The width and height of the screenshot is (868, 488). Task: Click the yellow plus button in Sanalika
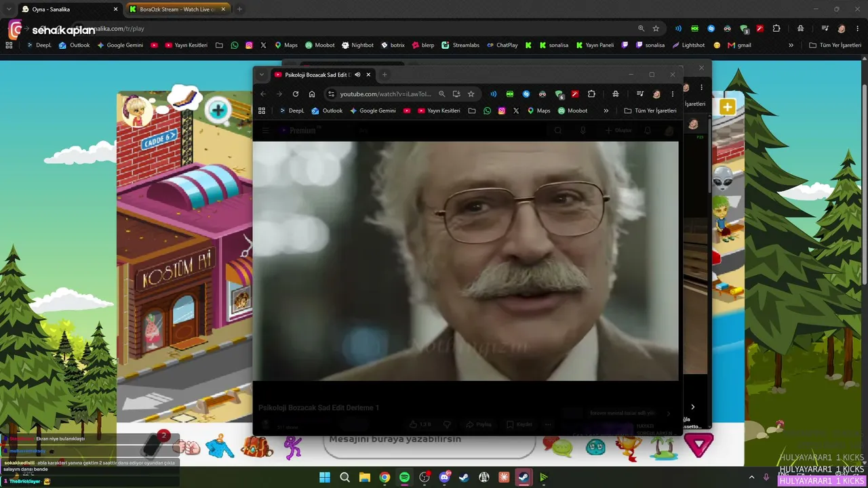tap(727, 107)
